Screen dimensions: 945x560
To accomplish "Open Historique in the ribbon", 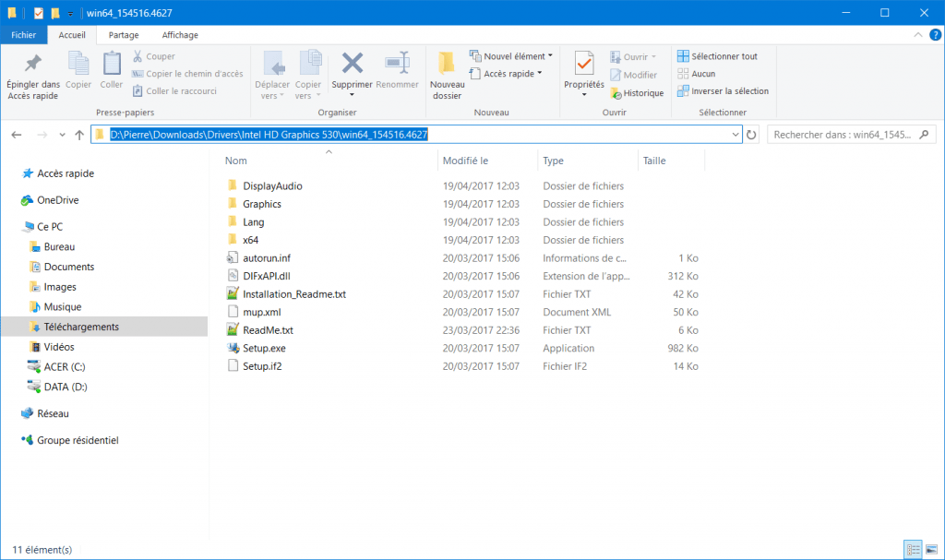I will tap(637, 93).
